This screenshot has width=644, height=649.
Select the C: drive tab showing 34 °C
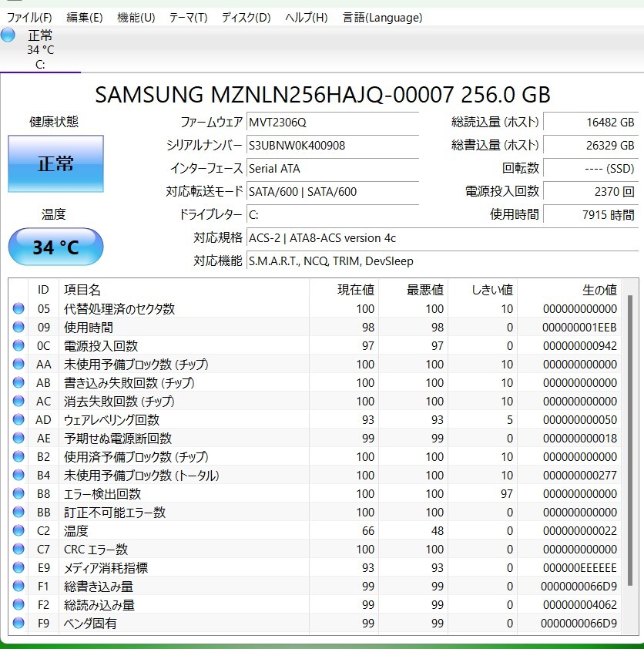41,49
